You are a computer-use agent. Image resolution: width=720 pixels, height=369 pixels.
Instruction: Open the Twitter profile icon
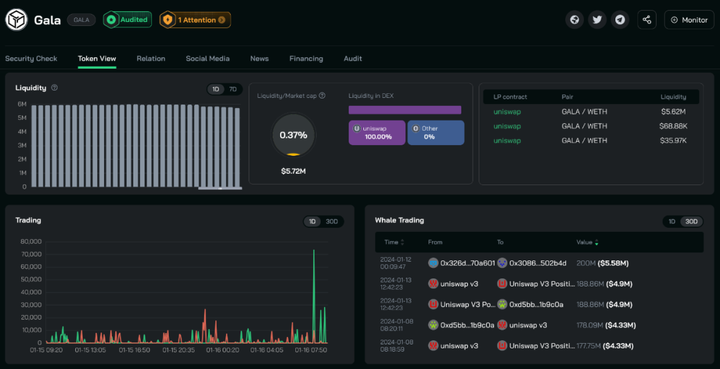pyautogui.click(x=597, y=20)
